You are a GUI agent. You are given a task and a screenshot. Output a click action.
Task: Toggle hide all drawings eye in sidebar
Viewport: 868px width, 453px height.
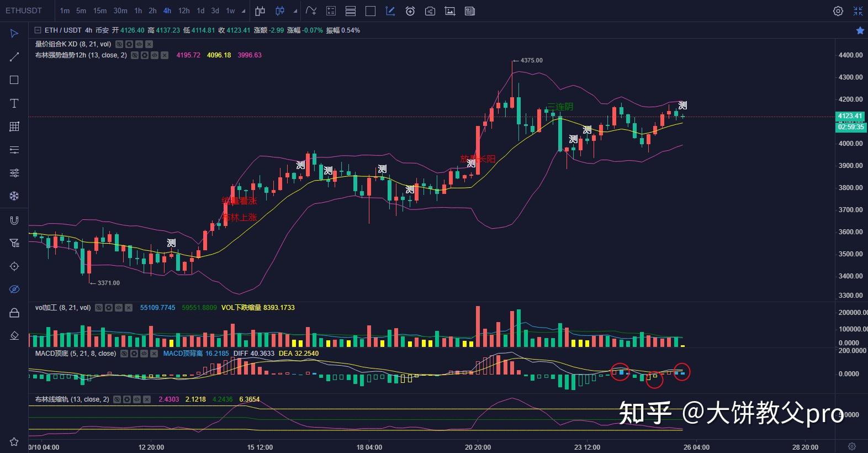[14, 289]
